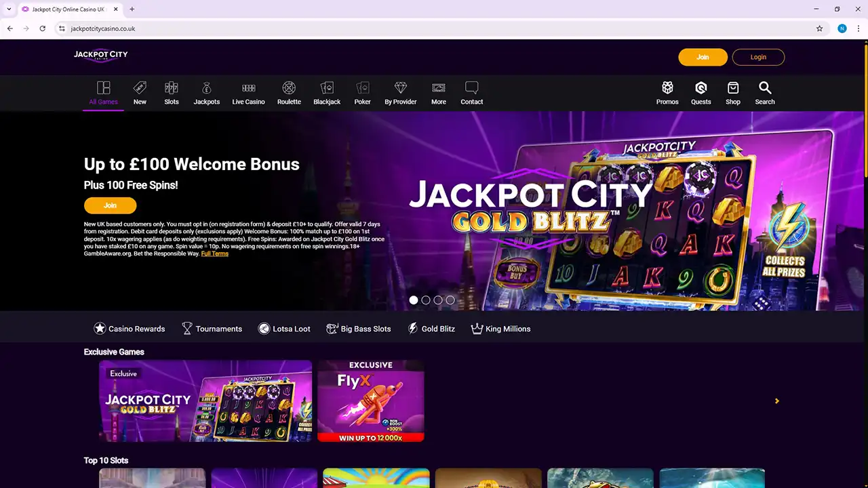868x488 pixels.
Task: Click the Login button
Action: [x=758, y=57]
